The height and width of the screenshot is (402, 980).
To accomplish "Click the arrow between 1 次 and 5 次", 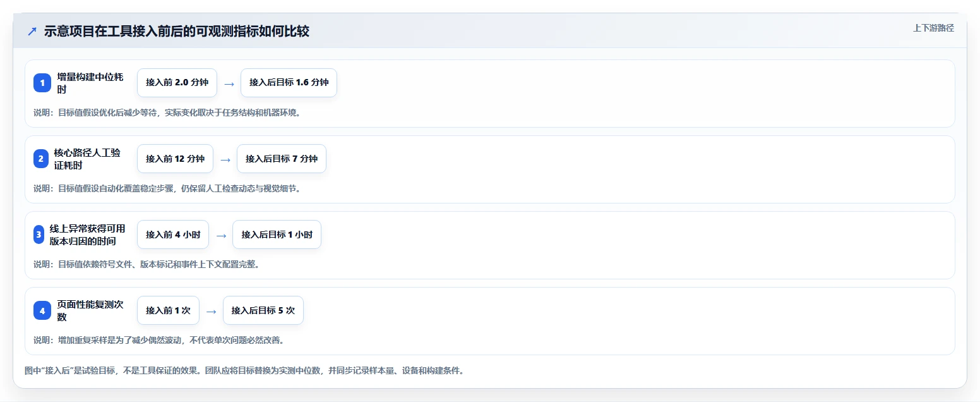I will click(212, 311).
